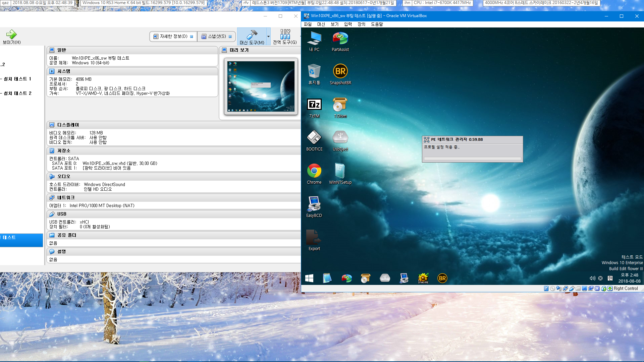Click the 전역 도구(G) global tools button
Viewport: 644px width, 362px height.
285,37
